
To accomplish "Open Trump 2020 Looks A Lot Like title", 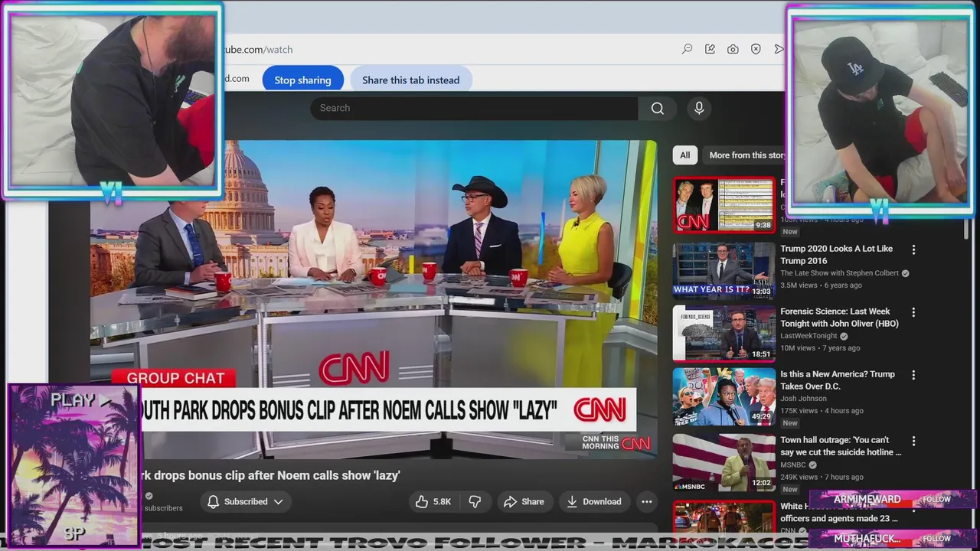I will pos(837,255).
